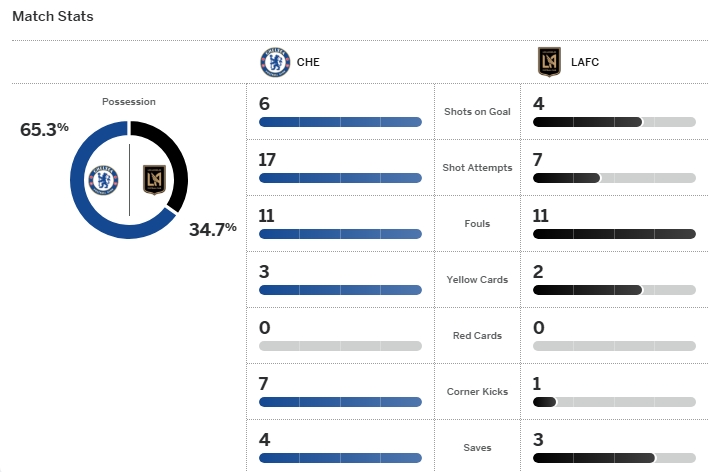The image size is (709, 472).
Task: Click Chelsea's Shots on Goal bar
Action: (340, 122)
